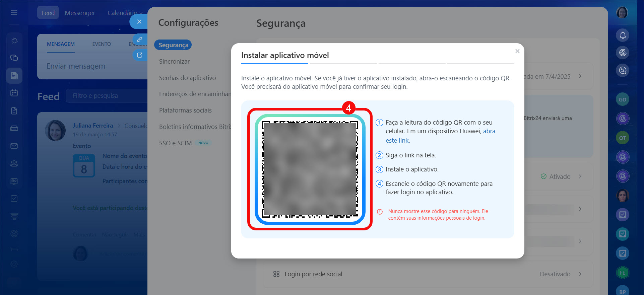Open Senhas do aplicativo settings section
Image resolution: width=644 pixels, height=295 pixels.
tap(187, 78)
